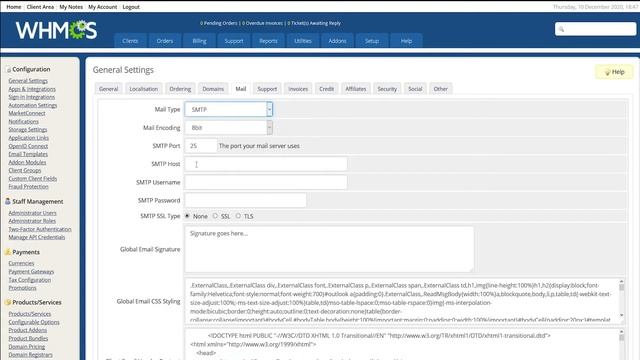Open Storage Settings sidebar link
This screenshot has height=360, width=640.
point(28,129)
